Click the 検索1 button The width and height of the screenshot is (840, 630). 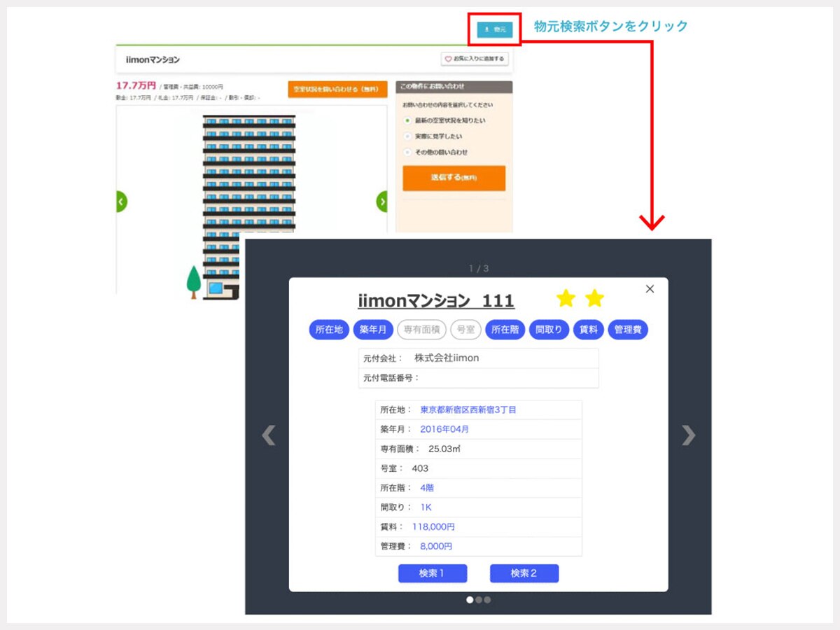433,573
